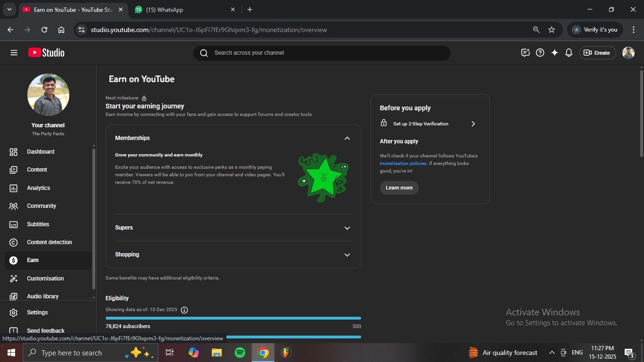Open the hamburger menu next to Studio logo
Screen dimensions: 644x362
click(14, 53)
